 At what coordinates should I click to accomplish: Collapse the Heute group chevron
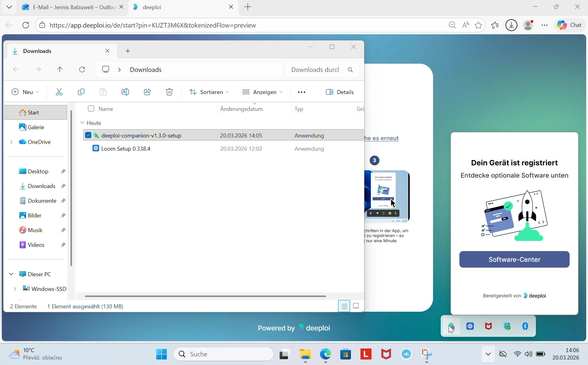click(x=82, y=123)
